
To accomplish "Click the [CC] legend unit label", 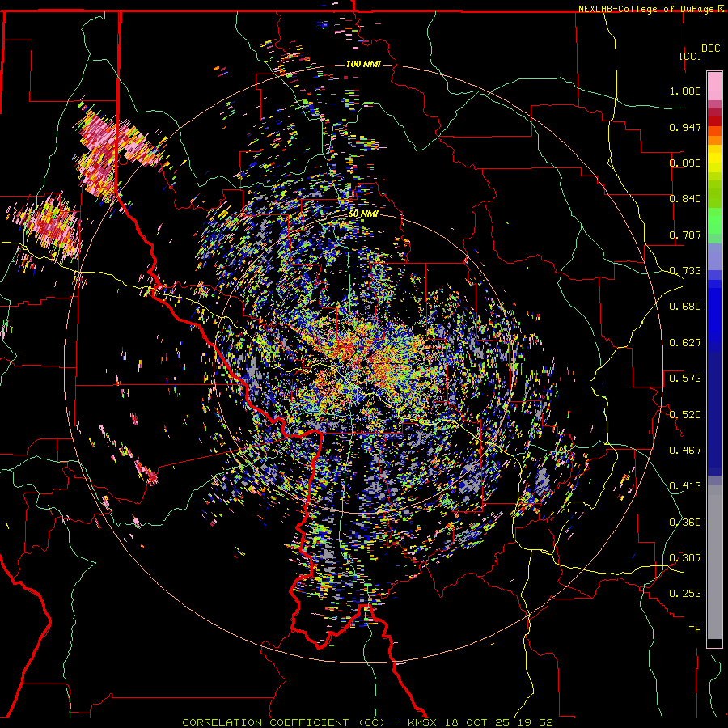I will [x=690, y=56].
